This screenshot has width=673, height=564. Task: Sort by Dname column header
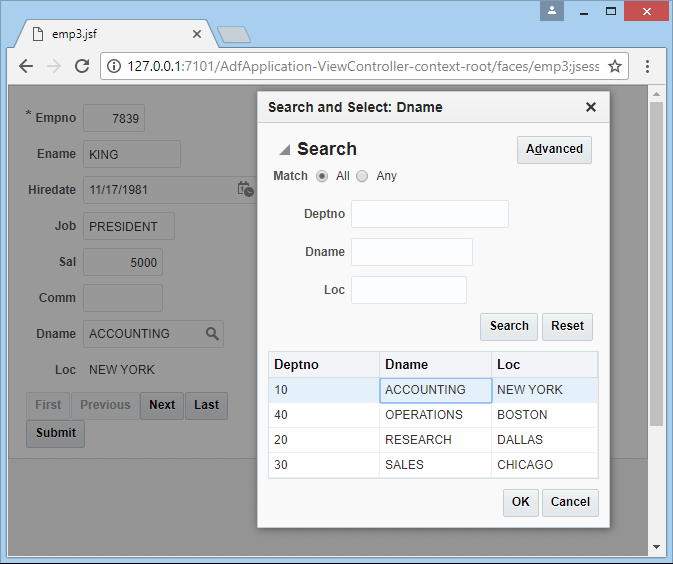(x=435, y=364)
